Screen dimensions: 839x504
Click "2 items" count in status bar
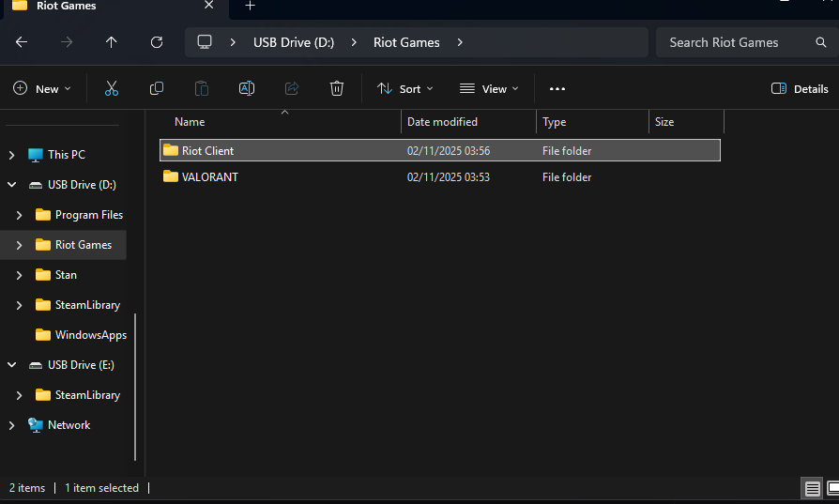27,488
